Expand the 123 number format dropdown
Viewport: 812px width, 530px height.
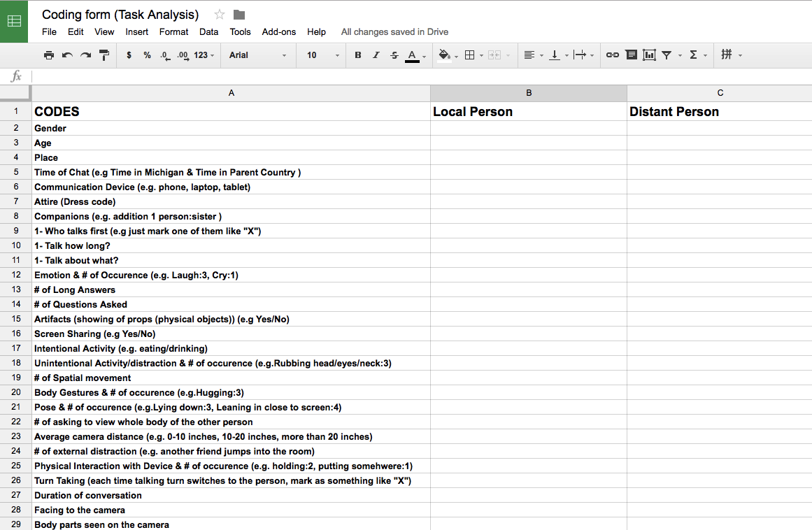click(x=204, y=55)
